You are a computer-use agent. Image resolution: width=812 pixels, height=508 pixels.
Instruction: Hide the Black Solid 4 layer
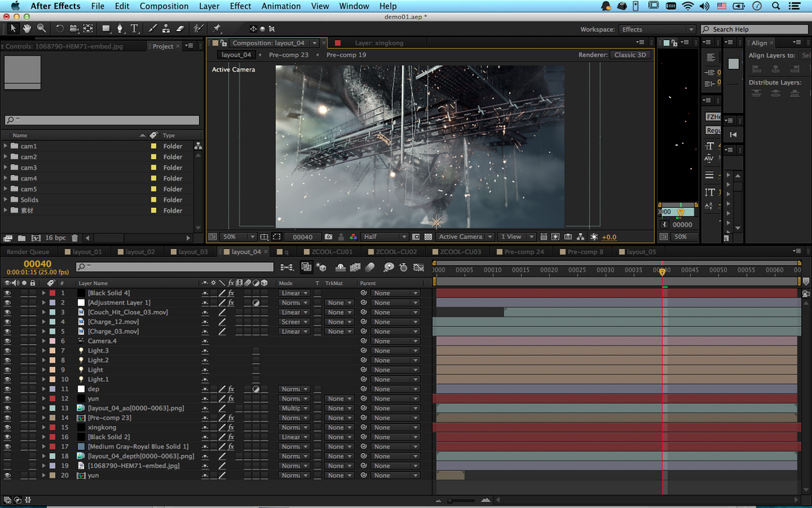coord(8,293)
